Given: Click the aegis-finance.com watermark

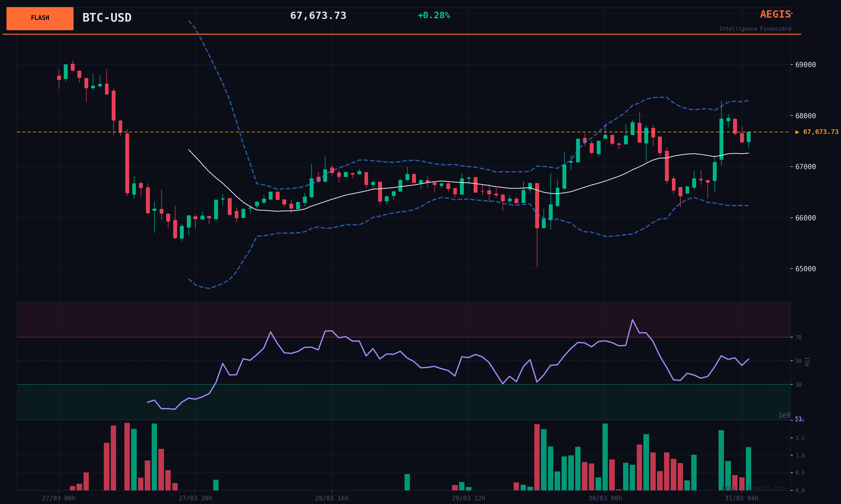Looking at the screenshot, I should [753, 488].
